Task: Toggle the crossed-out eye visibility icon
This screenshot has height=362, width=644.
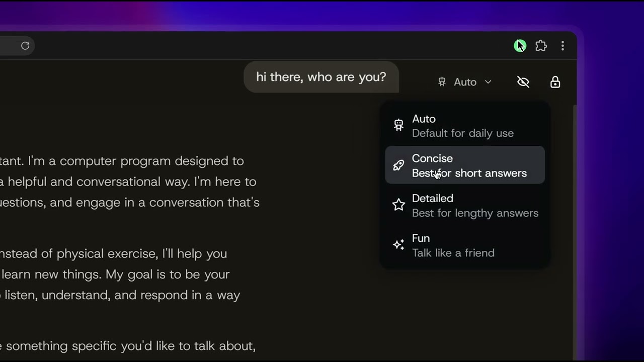Action: [x=523, y=82]
